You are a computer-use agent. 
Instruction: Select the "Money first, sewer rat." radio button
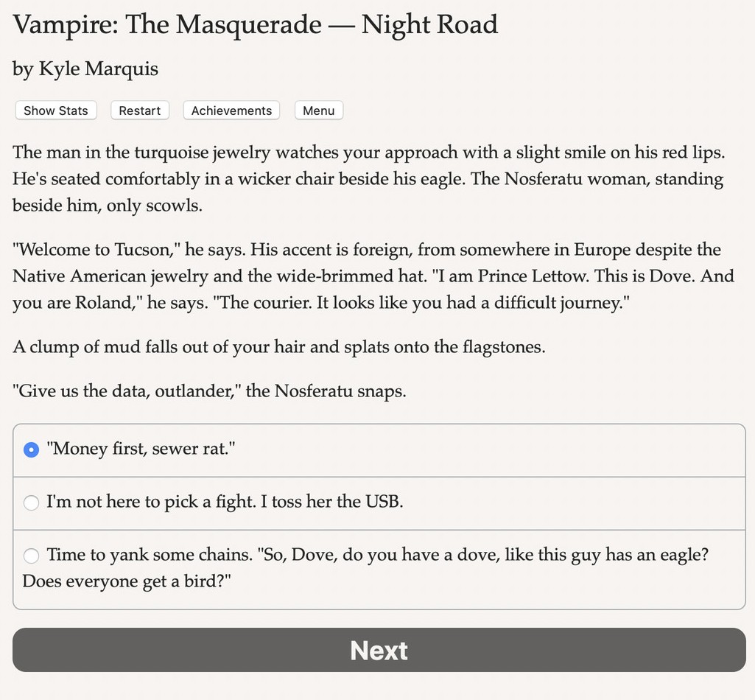tap(31, 450)
